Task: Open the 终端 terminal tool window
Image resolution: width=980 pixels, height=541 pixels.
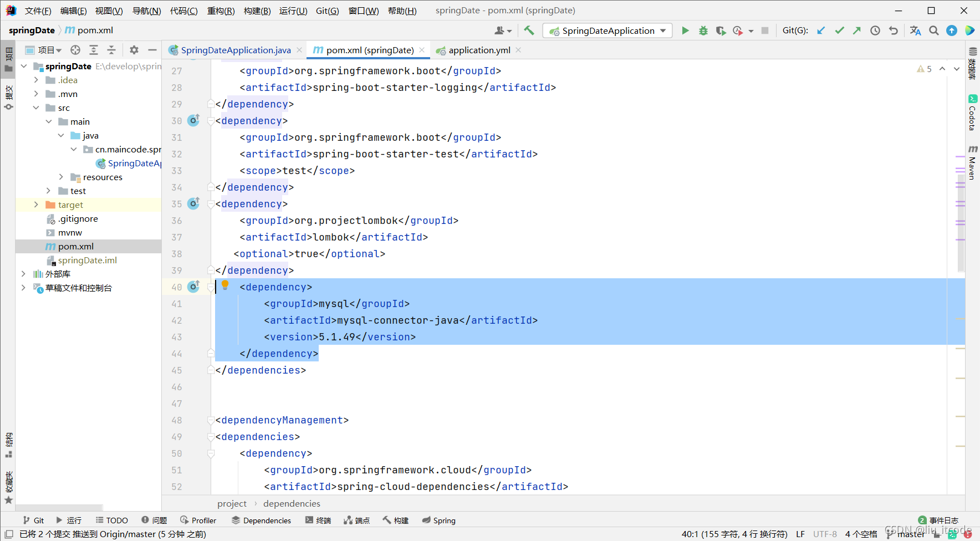Action: [x=318, y=520]
